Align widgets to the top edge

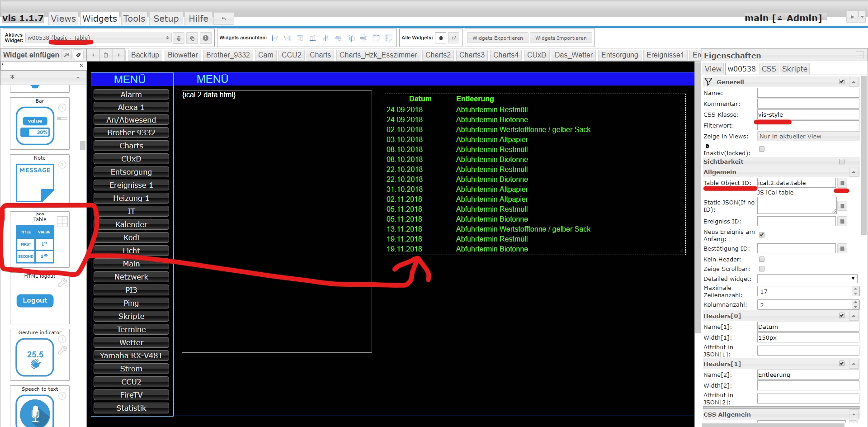tap(300, 38)
